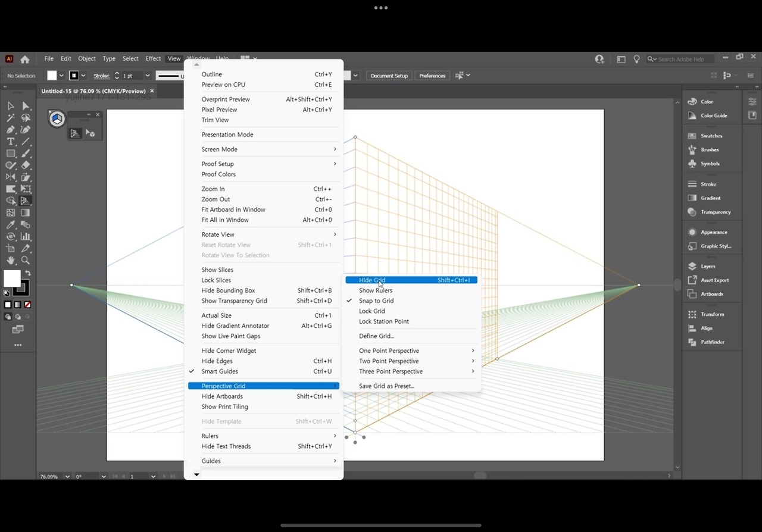The width and height of the screenshot is (762, 532).
Task: Select the Selection tool arrow
Action: (x=11, y=106)
